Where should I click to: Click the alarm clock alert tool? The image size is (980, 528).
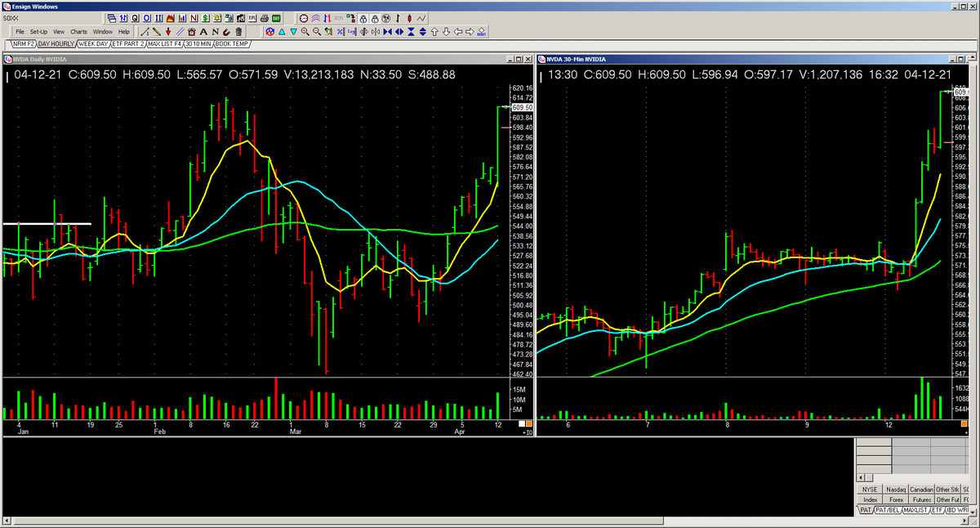click(x=192, y=32)
